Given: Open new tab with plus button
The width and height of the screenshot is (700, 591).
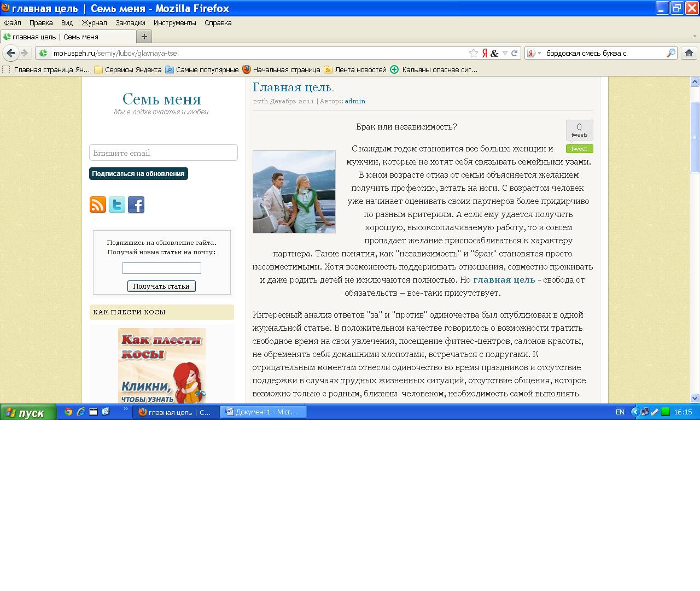Looking at the screenshot, I should (144, 37).
